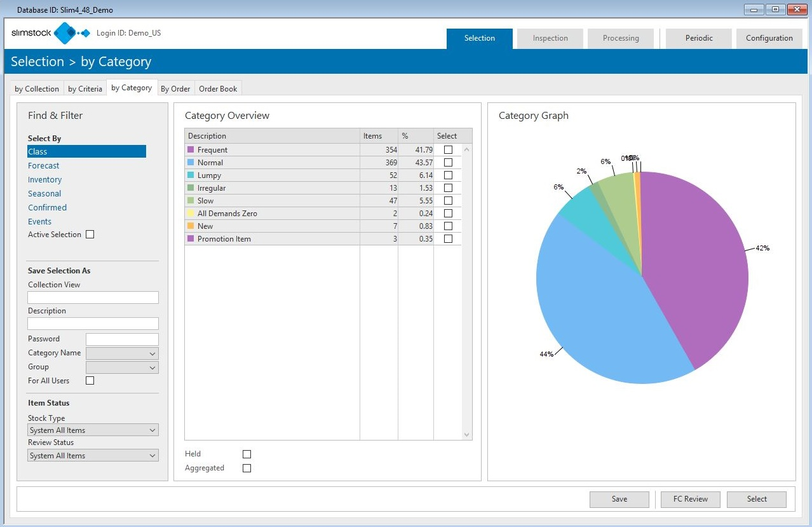Select Forecast in the Select By list
The height and width of the screenshot is (527, 812).
(44, 166)
